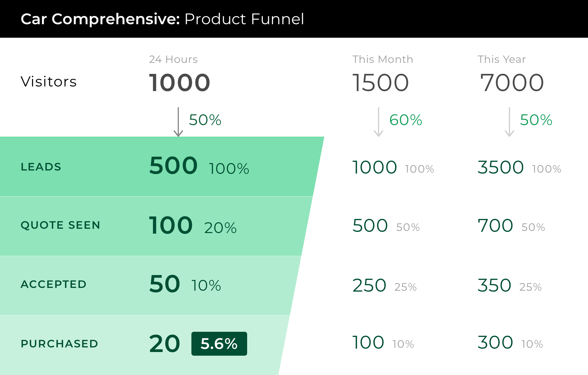Click the dark green 5.6% badge
This screenshot has width=588, height=375.
219,344
